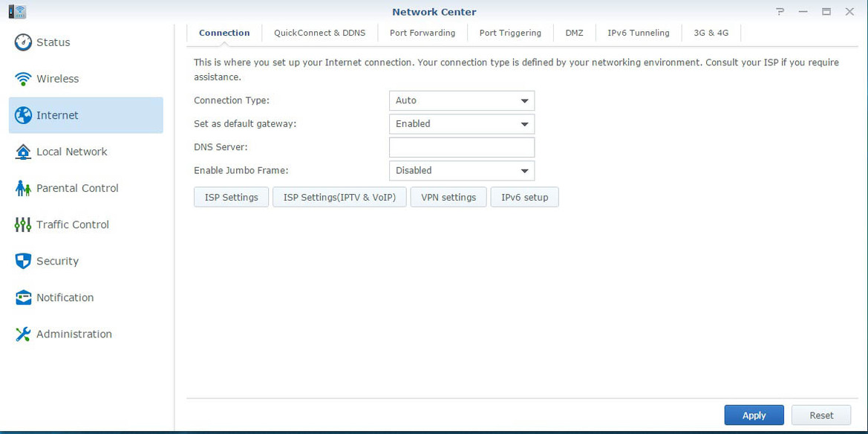The width and height of the screenshot is (868, 434).
Task: Click ISP Settings(IPTV & VoIP) button
Action: 340,198
